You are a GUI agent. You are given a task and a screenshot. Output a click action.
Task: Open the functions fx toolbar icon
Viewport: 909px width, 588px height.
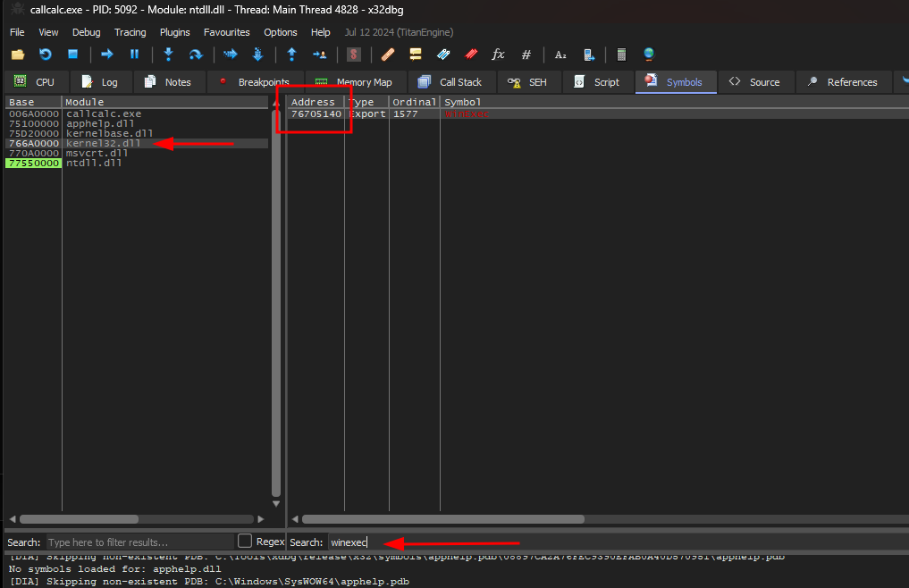tap(499, 55)
